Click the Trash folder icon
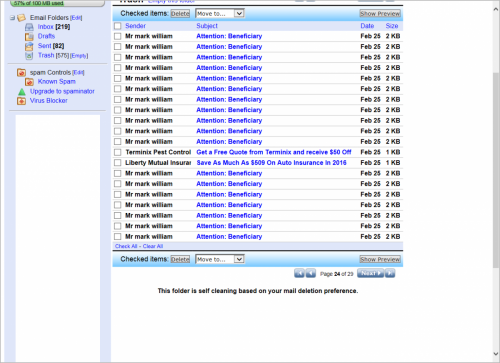500x363 pixels. coord(29,56)
